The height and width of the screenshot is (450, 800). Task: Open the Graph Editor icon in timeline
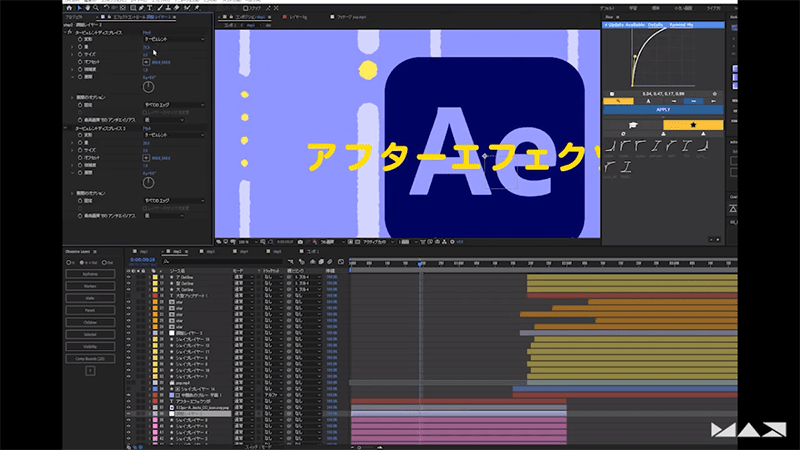[340, 262]
